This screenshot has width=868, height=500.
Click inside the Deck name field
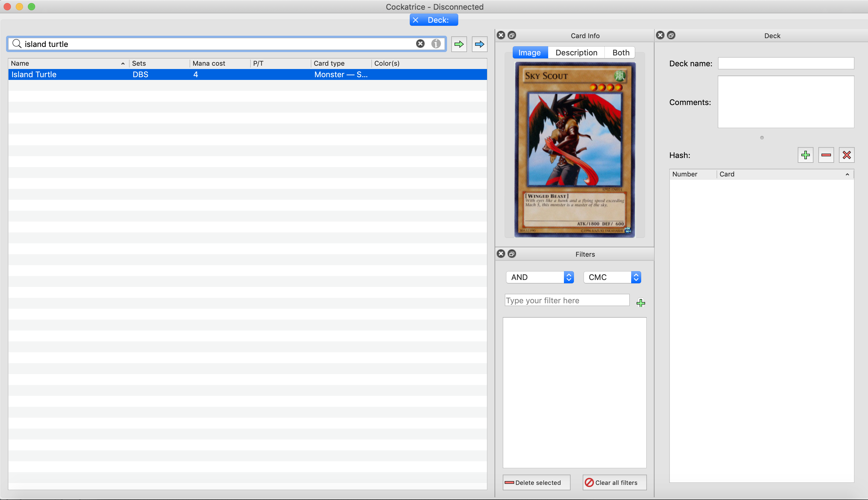786,63
